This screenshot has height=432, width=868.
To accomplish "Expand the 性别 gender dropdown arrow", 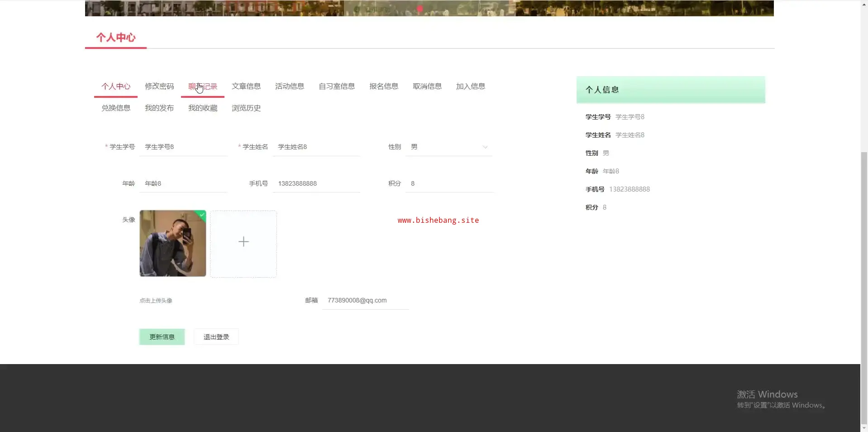I will pos(485,147).
